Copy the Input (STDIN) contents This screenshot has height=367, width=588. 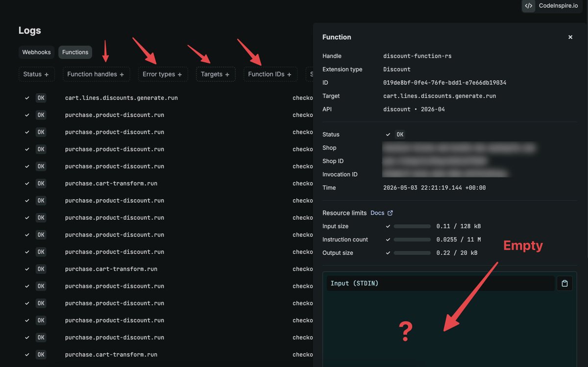(564, 284)
